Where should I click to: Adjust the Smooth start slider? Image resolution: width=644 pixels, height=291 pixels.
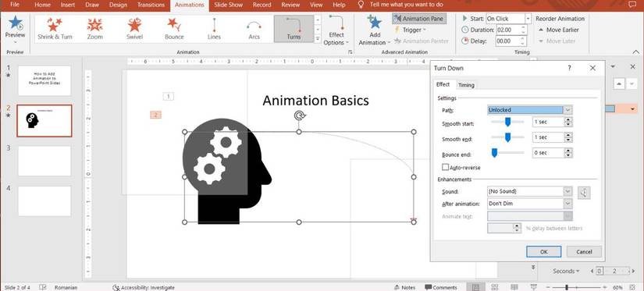click(x=507, y=122)
